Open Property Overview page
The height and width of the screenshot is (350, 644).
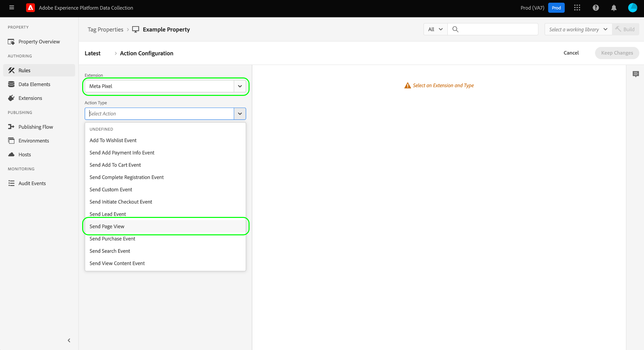(39, 42)
